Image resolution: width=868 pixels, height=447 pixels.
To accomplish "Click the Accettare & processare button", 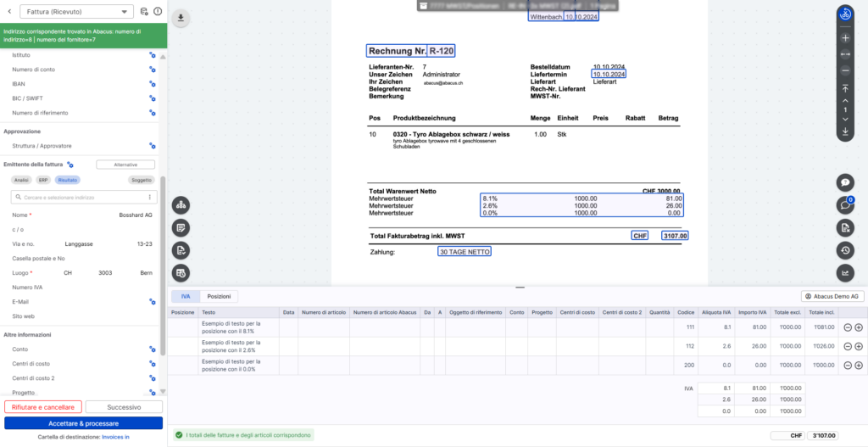I will 83,422.
